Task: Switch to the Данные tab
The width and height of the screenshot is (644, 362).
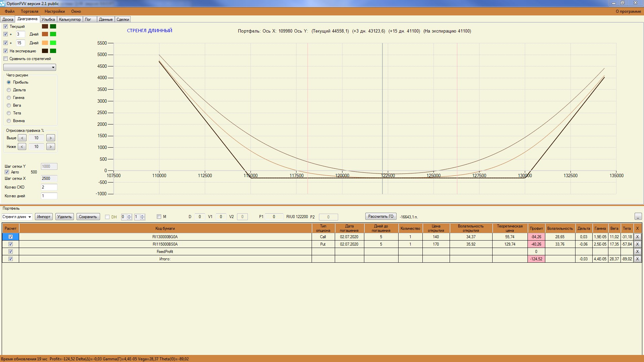Action: click(106, 19)
